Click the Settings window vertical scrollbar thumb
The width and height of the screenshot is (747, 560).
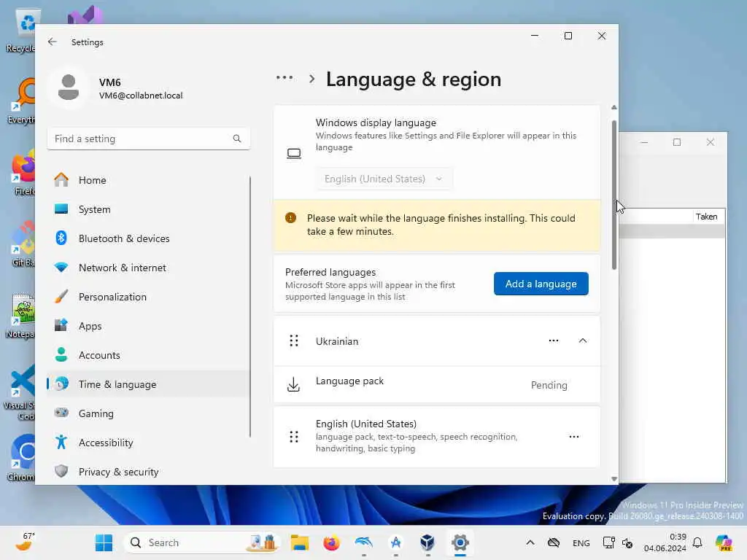[x=614, y=195]
